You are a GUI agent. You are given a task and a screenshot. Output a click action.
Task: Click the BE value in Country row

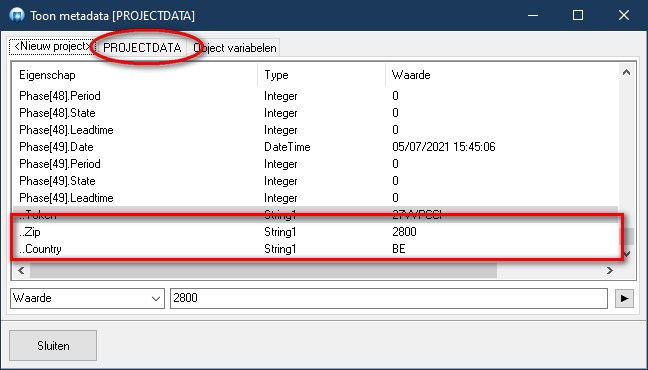tap(399, 249)
